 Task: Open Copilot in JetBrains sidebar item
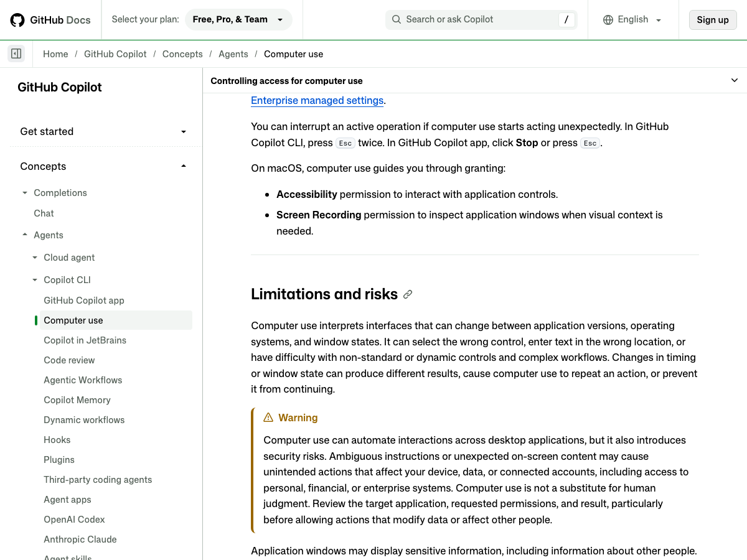pyautogui.click(x=85, y=340)
